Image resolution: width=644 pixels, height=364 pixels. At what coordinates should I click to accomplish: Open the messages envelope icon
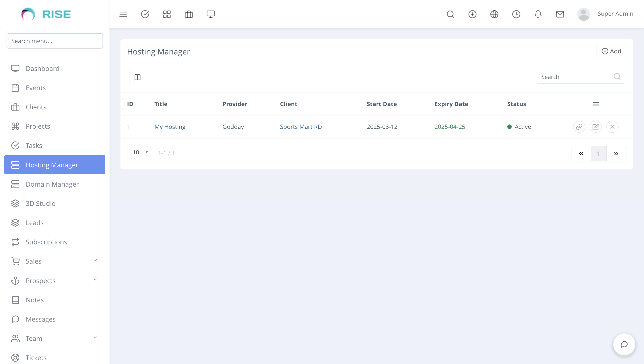pyautogui.click(x=560, y=14)
